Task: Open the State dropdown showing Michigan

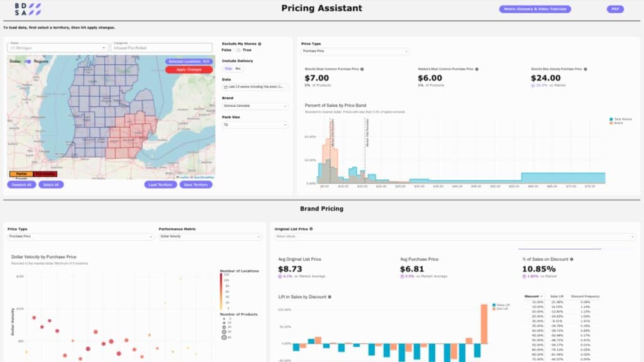Action: click(57, 47)
